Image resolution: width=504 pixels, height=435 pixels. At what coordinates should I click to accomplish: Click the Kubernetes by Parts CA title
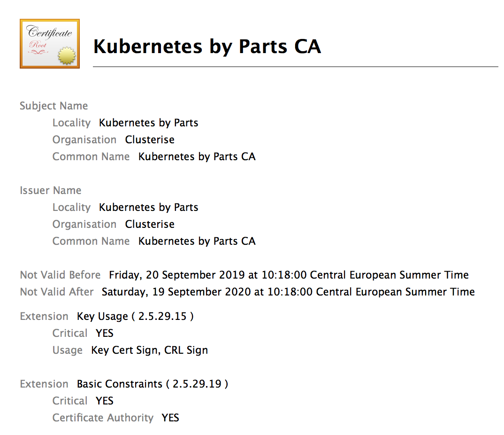tap(207, 47)
